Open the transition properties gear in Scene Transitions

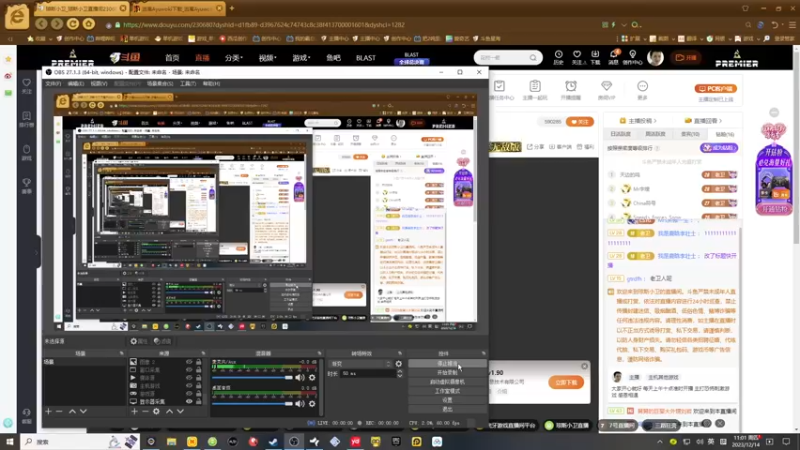click(x=398, y=364)
